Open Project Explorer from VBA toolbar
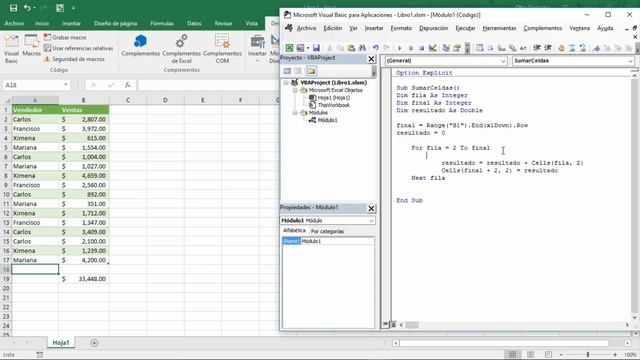640x360 pixels. pos(446,48)
